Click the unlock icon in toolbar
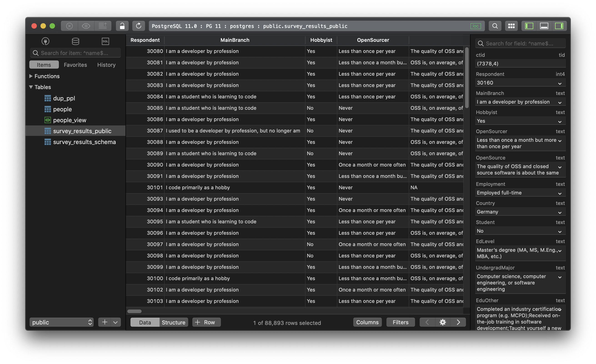This screenshot has width=596, height=364. (x=122, y=26)
